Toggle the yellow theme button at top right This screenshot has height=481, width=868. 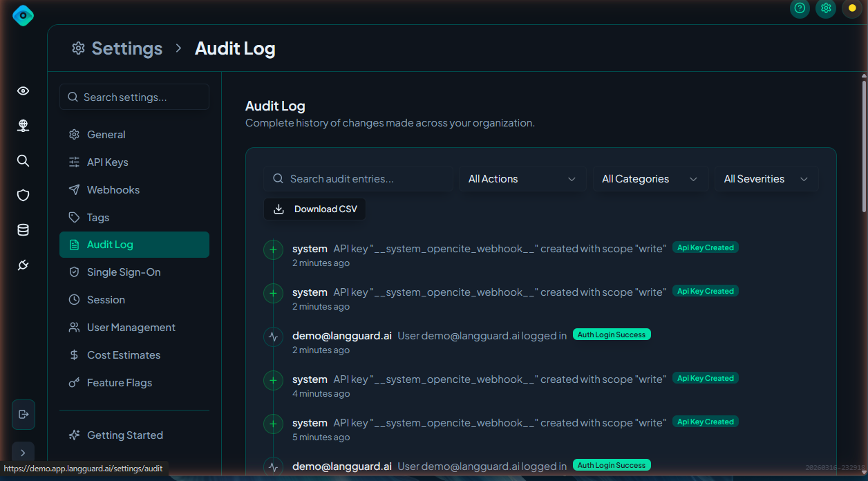[x=852, y=8]
